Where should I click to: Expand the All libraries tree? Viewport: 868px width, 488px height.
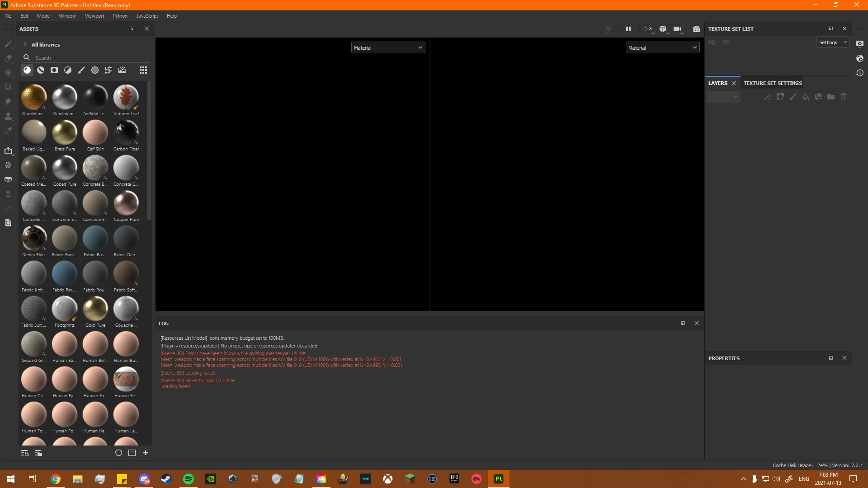click(x=25, y=45)
